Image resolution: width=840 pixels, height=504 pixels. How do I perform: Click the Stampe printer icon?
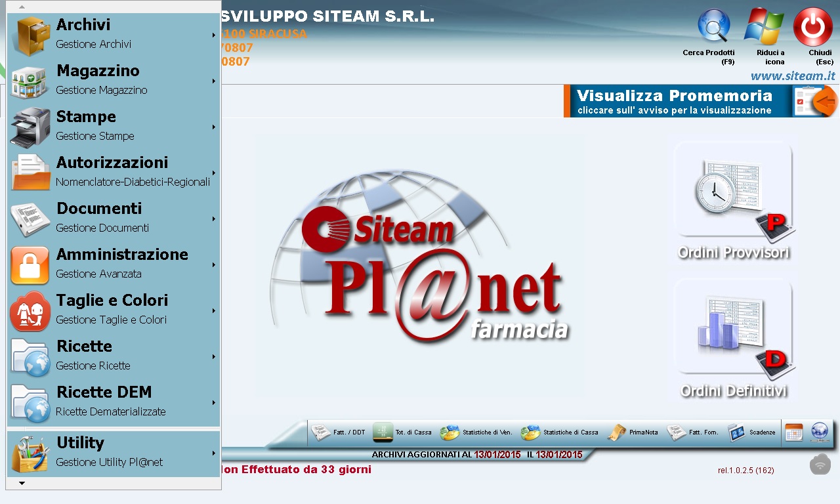pos(30,127)
